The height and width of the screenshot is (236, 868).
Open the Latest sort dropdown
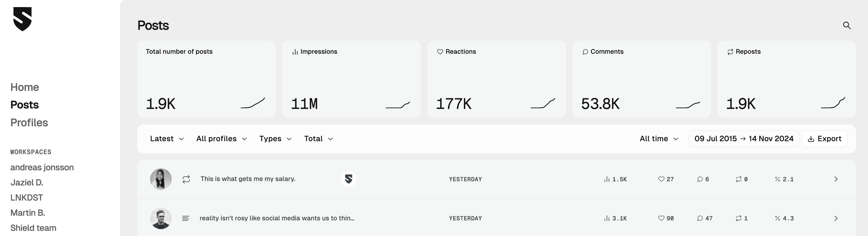pyautogui.click(x=167, y=139)
